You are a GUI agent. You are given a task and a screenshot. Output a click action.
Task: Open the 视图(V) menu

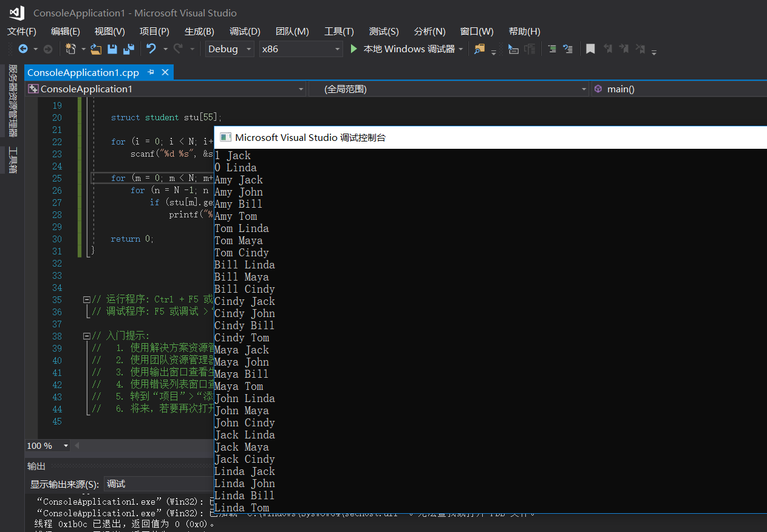pos(110,32)
